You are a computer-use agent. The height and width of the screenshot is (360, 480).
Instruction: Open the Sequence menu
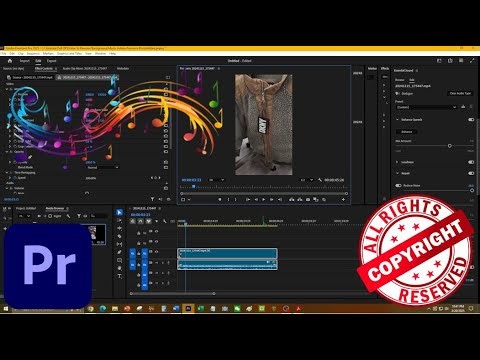tap(33, 53)
